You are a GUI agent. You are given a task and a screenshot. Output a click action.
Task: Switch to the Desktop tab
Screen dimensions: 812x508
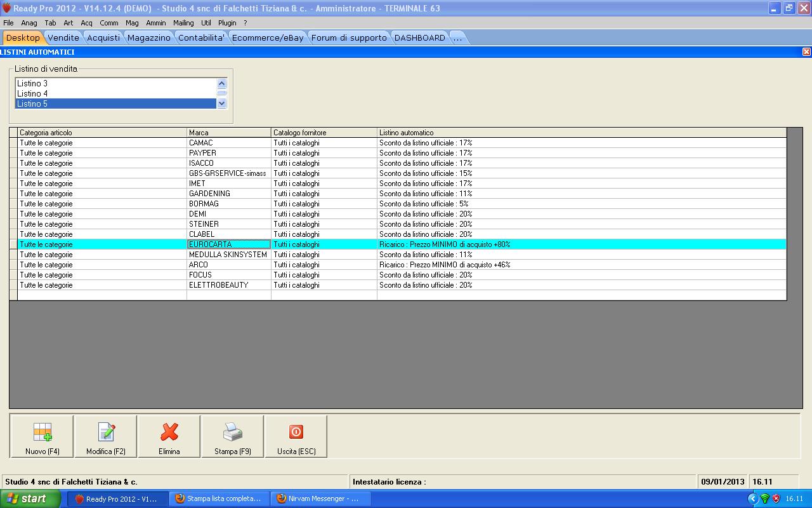[x=23, y=37]
